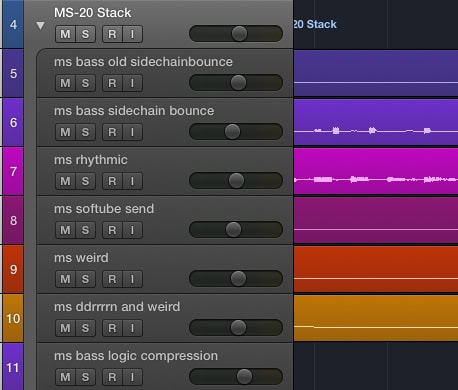
Task: Select the 'ms bass sidechain bounce' track name
Action: 134,111
